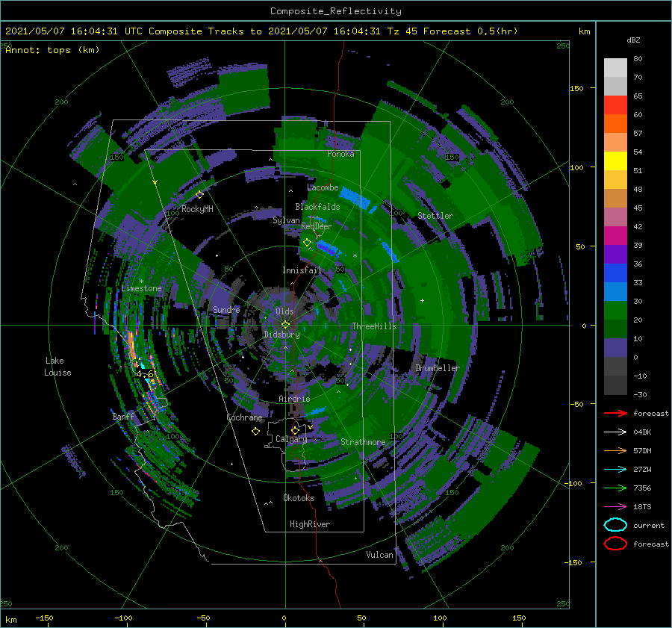Click the magenta 18TS arrow icon
This screenshot has width=672, height=628.
[x=615, y=507]
